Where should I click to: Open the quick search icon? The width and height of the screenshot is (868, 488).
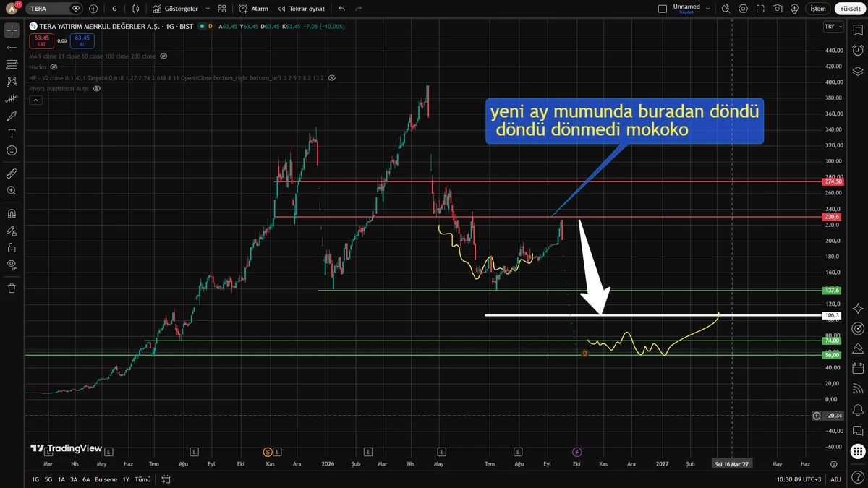pos(726,9)
